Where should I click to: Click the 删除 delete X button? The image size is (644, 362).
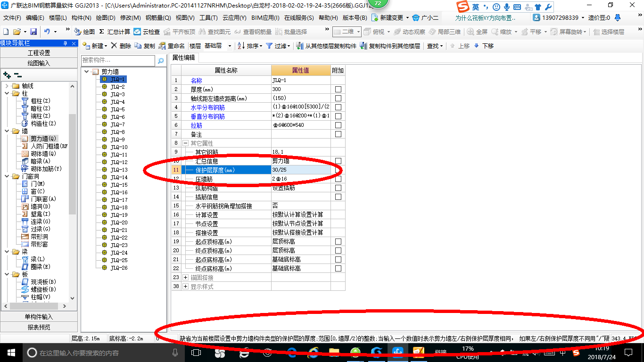point(121,46)
